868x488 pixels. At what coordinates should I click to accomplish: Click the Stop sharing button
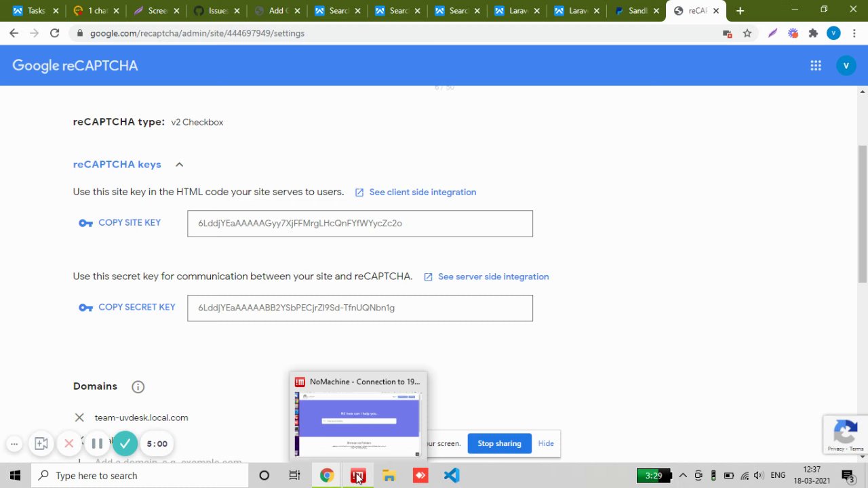[x=499, y=444]
